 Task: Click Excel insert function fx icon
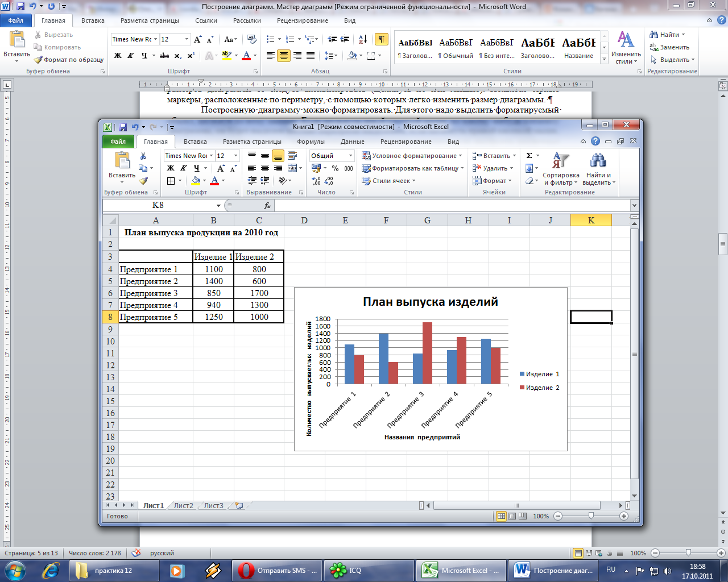[x=267, y=205]
